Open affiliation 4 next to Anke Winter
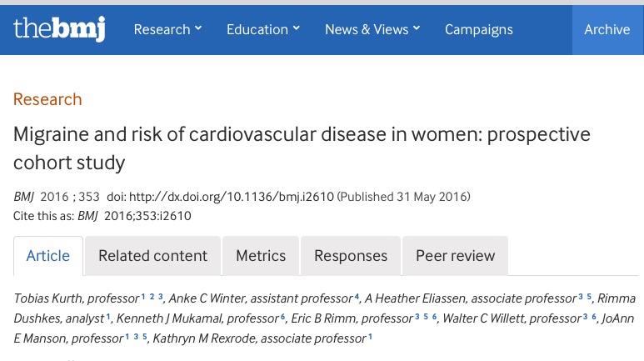The width and height of the screenshot is (644, 361). (357, 296)
